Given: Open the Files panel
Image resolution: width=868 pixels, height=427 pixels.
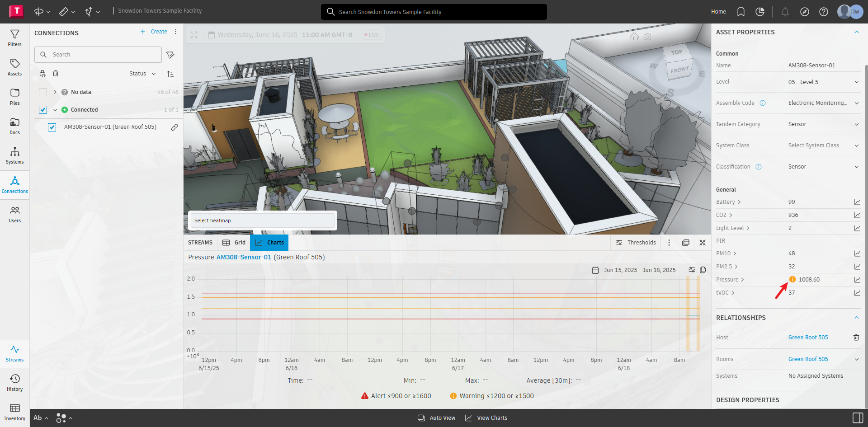Looking at the screenshot, I should tap(14, 97).
